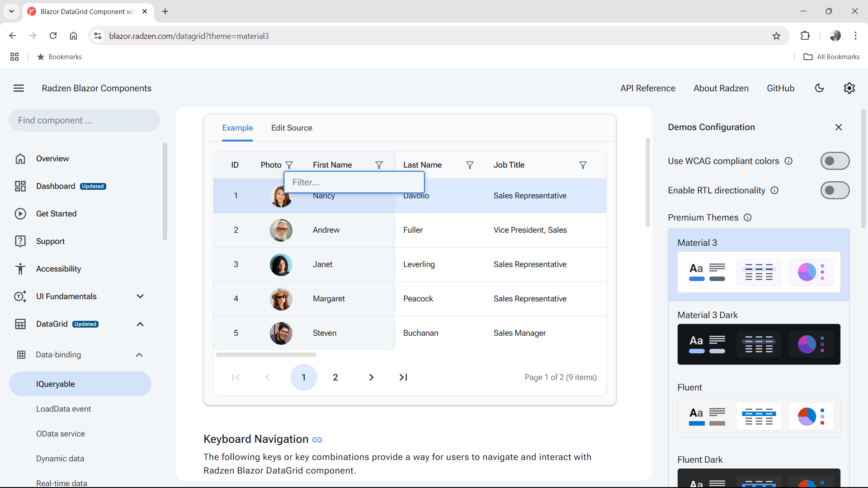
Task: Collapse the Data-binding section chevron
Action: click(x=139, y=355)
